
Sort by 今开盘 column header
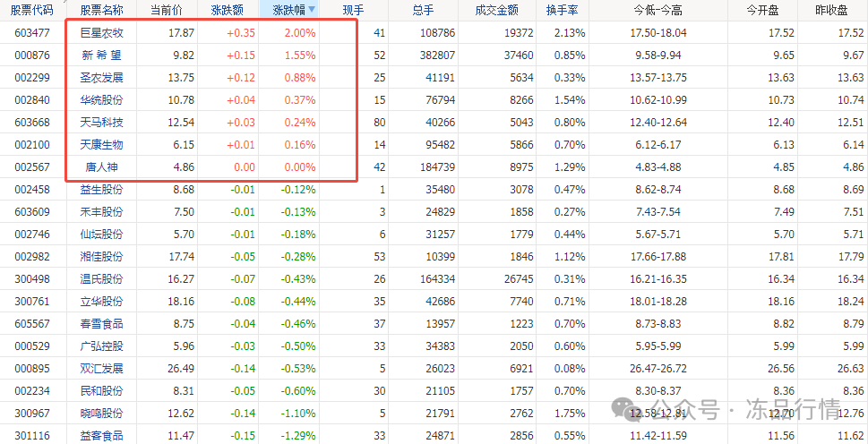763,10
